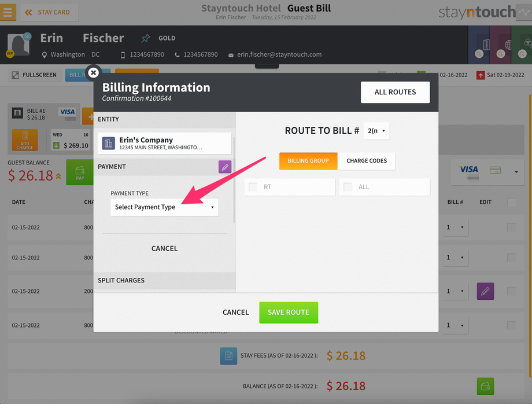Screen dimensions: 532x404
Task: Click the VISA card logo on right
Action: (469, 170)
